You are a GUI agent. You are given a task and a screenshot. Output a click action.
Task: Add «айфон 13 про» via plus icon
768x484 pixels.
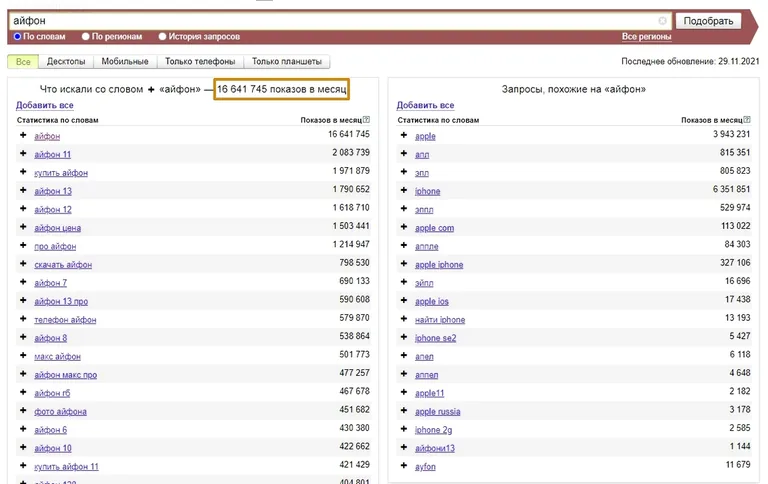[23, 300]
